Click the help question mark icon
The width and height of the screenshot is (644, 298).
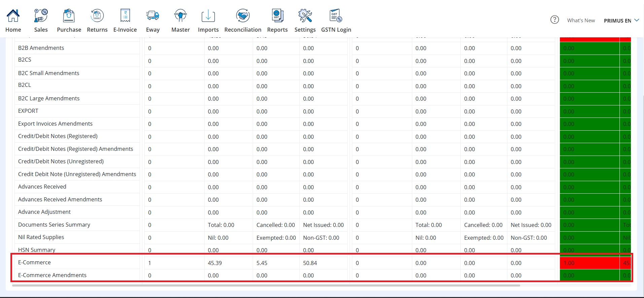click(x=554, y=20)
